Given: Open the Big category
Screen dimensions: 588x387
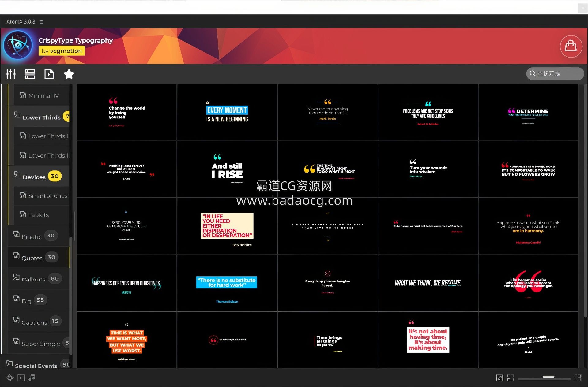Looking at the screenshot, I should click(38, 300).
